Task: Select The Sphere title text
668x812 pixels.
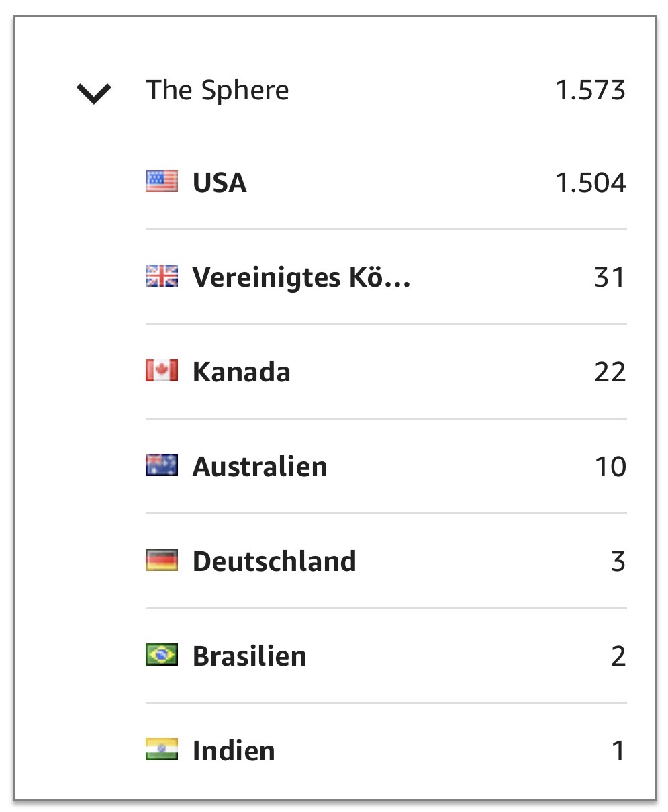Action: (218, 90)
